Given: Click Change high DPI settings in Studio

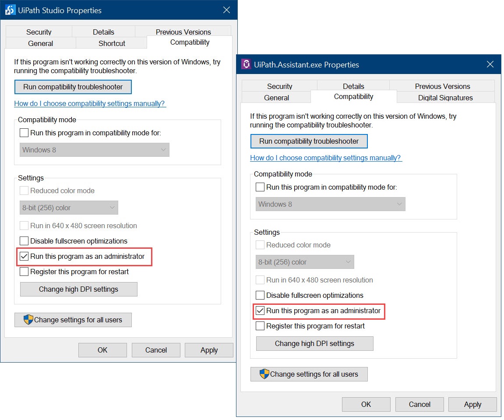Looking at the screenshot, I should click(x=79, y=289).
